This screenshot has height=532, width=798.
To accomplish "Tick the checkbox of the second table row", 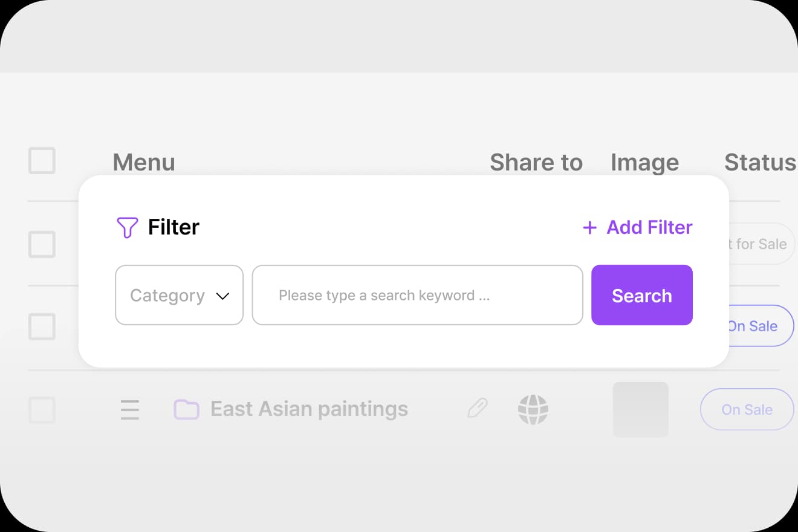I will coord(42,326).
